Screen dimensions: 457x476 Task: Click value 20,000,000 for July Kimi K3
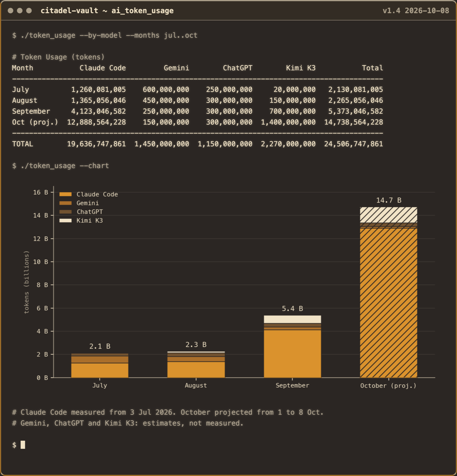point(295,89)
